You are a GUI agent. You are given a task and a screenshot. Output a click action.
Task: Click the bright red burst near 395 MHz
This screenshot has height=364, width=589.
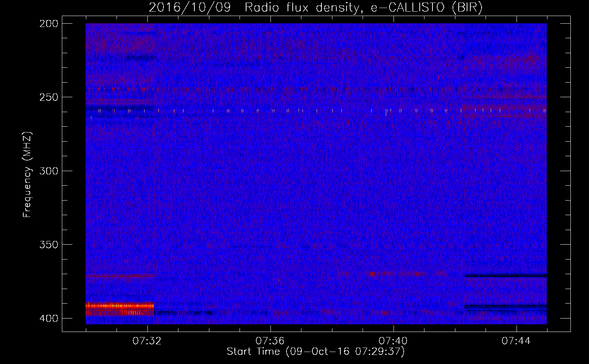(x=120, y=309)
